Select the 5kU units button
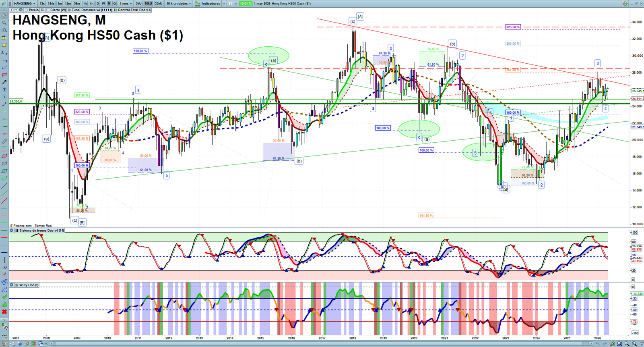Viewport: 644px width, 347px height. (x=138, y=3)
